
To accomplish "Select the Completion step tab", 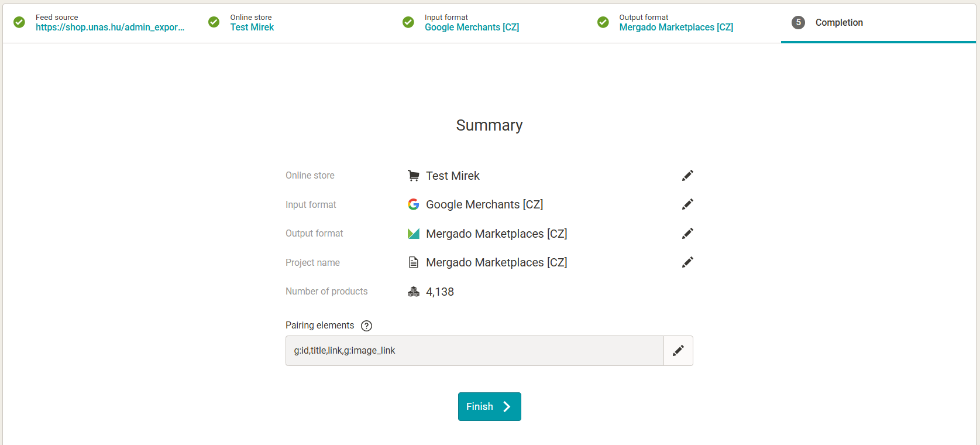I will click(838, 23).
